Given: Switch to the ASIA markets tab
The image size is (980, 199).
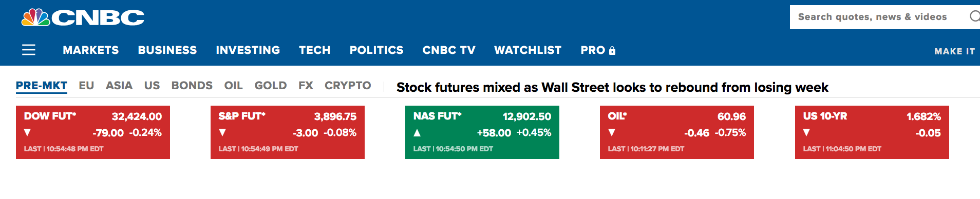Looking at the screenshot, I should (119, 85).
